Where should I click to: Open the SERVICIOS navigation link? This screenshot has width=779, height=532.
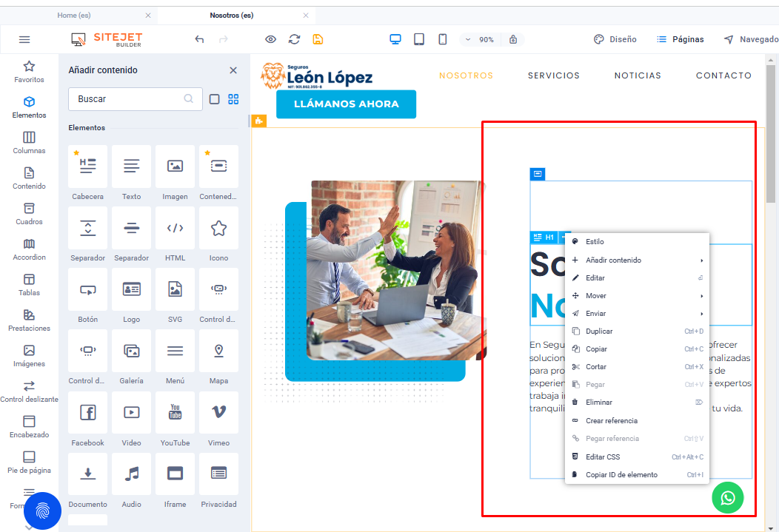(x=553, y=75)
